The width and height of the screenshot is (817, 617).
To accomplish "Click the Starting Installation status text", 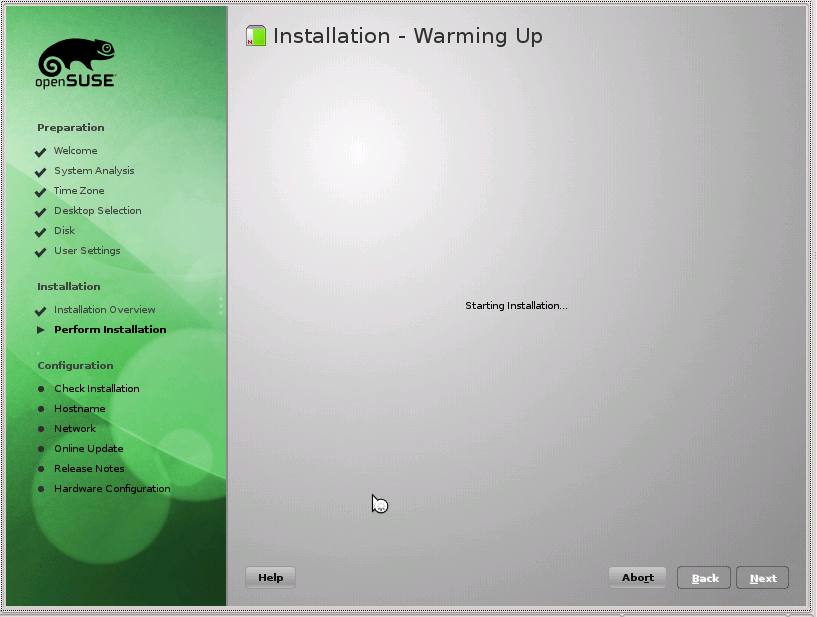I will coord(516,306).
